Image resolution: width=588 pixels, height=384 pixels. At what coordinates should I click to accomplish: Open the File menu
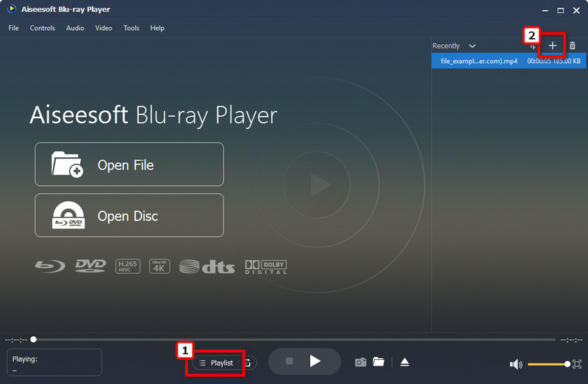click(x=13, y=28)
